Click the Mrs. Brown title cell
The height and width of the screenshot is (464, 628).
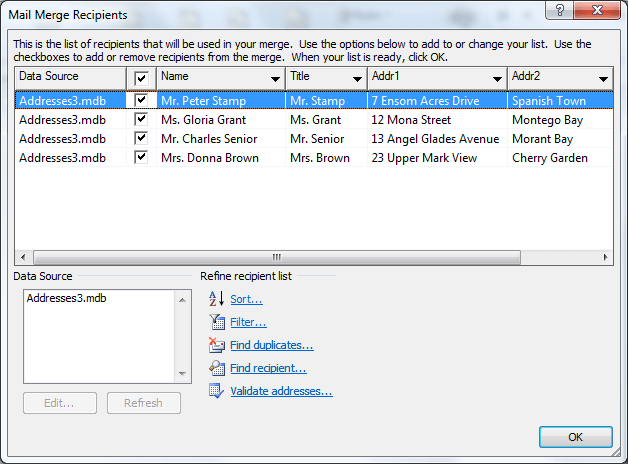tap(326, 158)
